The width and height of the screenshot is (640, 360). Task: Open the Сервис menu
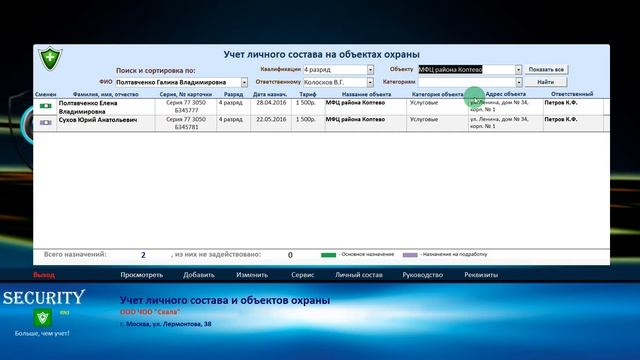click(x=302, y=275)
